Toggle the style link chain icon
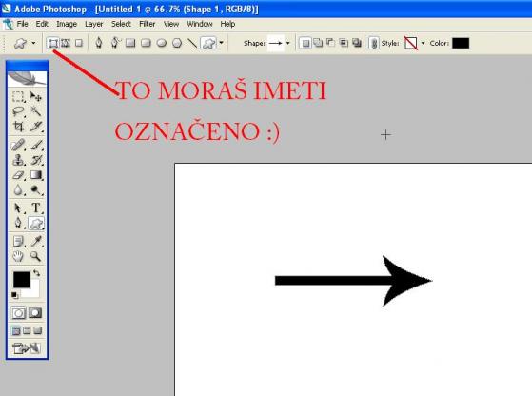The image size is (532, 396). pyautogui.click(x=374, y=43)
